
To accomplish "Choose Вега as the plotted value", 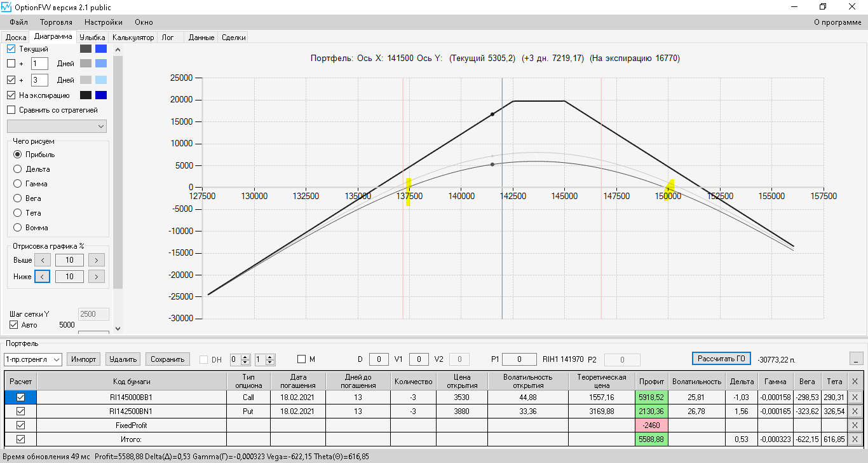I will point(18,198).
